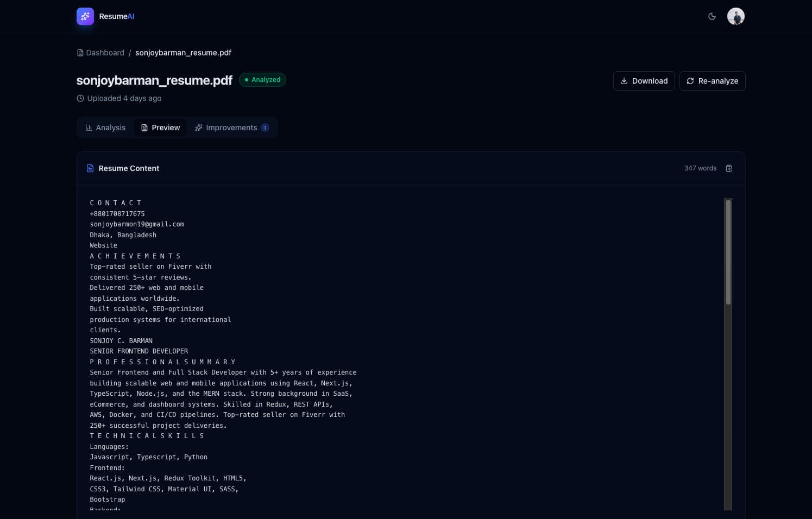Toggle dark mode with the moon icon
Screen dimensions: 812x519
712,16
